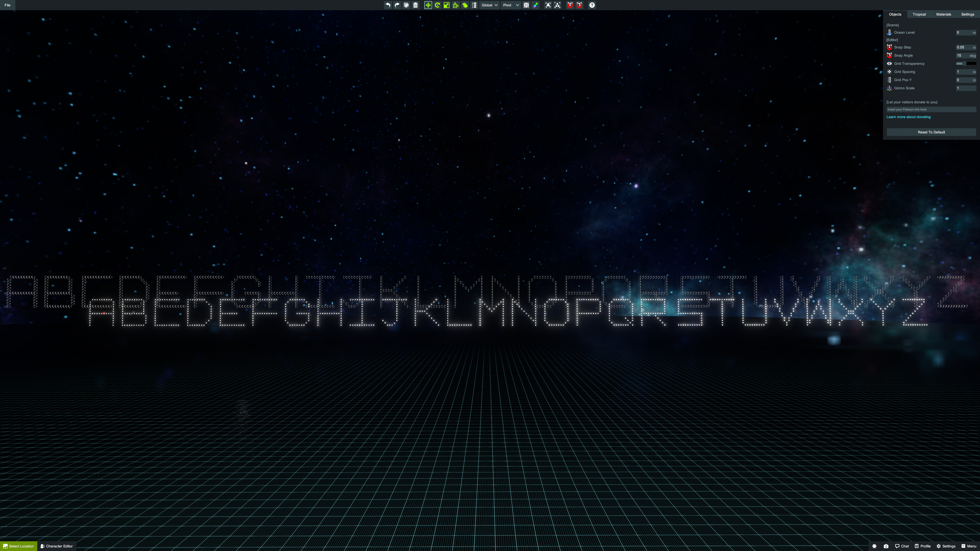Select the green rotate tool
The image size is (980, 551).
(437, 5)
